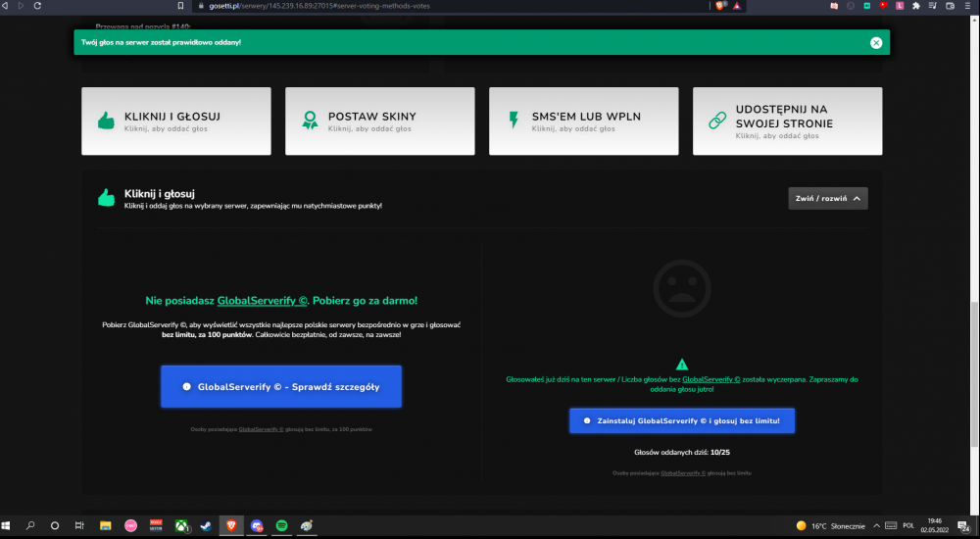Screen dimensions: 980x539
Task: Open touch keyboard tray icon
Action: 891,526
